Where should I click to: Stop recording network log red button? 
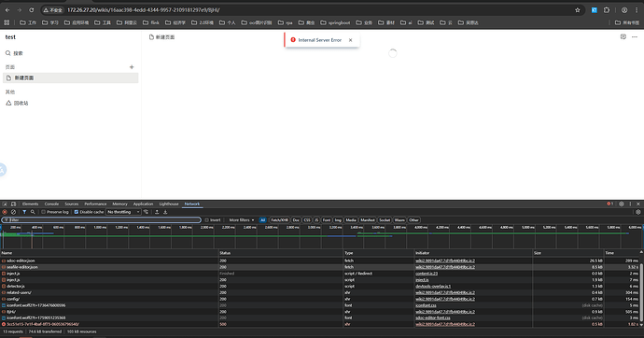tap(5, 212)
